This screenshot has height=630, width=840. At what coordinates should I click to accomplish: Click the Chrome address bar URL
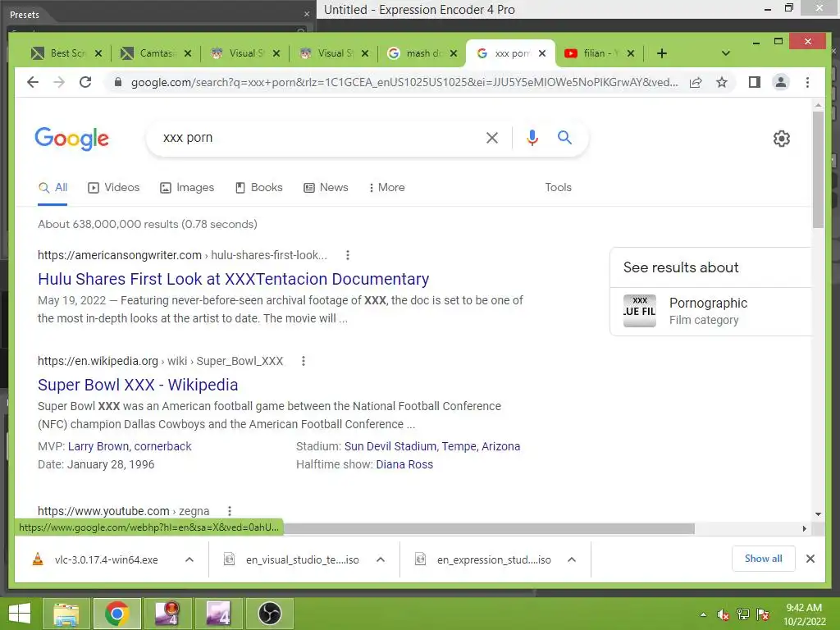[404, 82]
